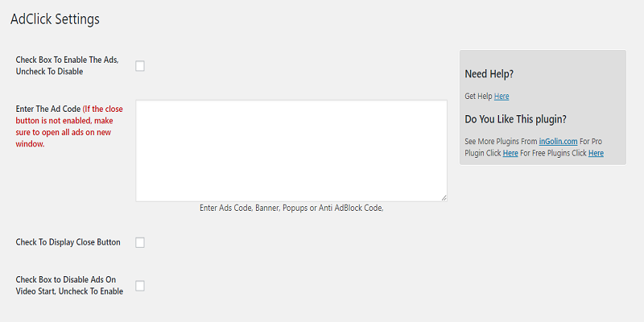Click the 'Enter The Ad Code' label
Image resolution: width=644 pixels, height=322 pixels.
point(48,108)
